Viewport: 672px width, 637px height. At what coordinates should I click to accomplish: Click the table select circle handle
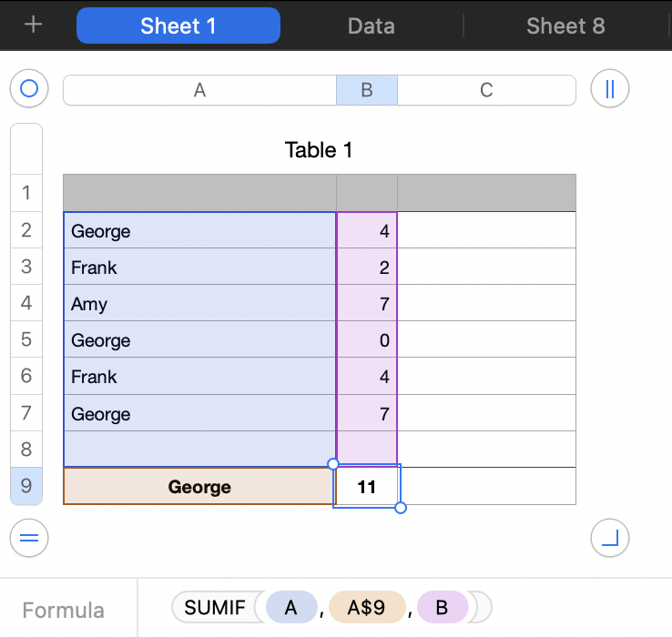(x=29, y=89)
